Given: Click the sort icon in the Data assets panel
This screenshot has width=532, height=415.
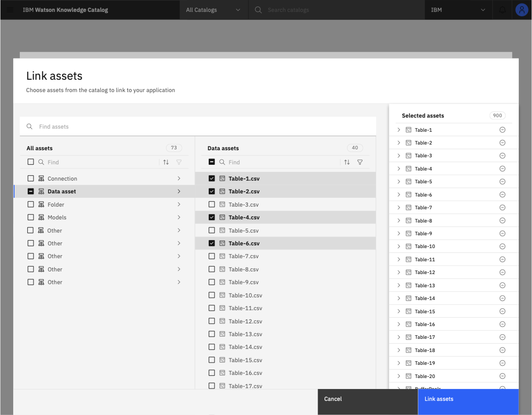Looking at the screenshot, I should coord(347,162).
